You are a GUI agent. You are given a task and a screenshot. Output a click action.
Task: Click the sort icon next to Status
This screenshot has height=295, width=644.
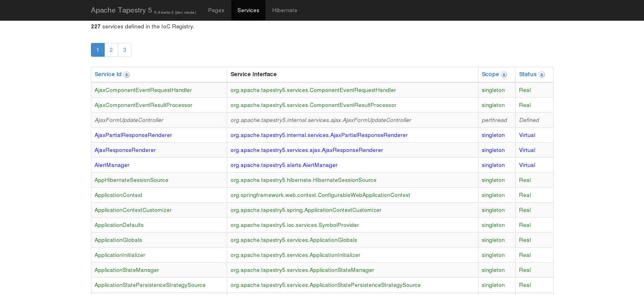click(542, 75)
